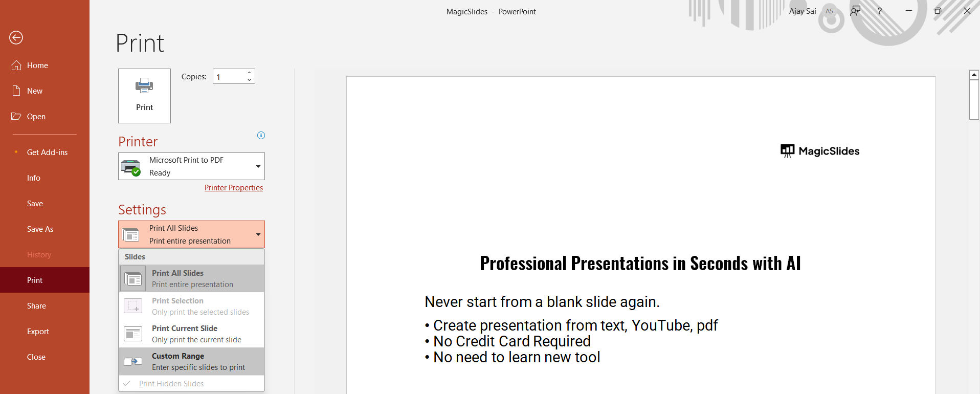Select Print All Slides option
This screenshot has width=980, height=394.
(x=192, y=278)
